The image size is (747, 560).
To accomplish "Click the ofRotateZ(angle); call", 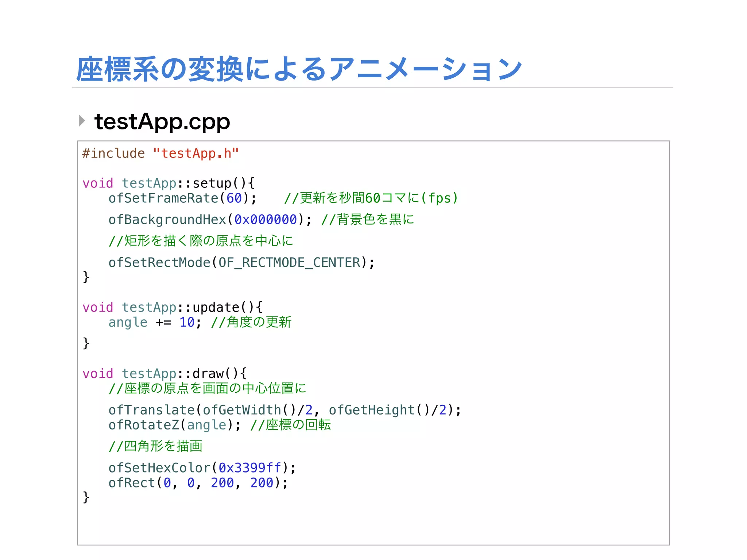I will [175, 425].
